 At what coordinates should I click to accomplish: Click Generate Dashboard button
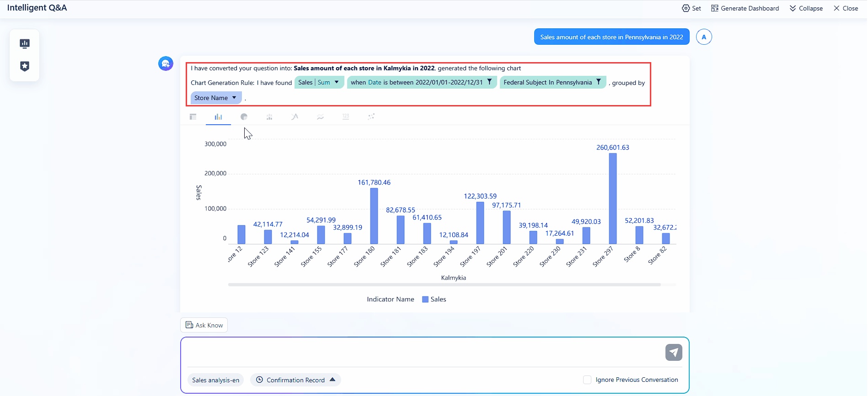pos(745,8)
